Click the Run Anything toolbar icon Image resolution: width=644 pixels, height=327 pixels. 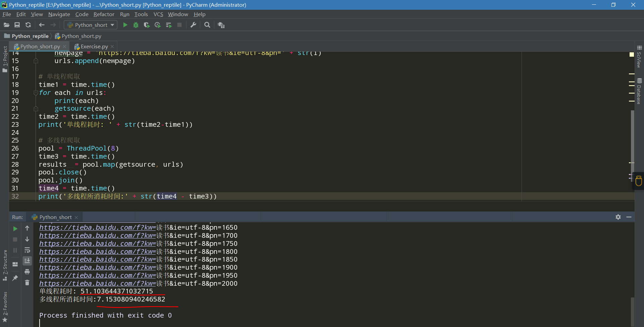(221, 25)
